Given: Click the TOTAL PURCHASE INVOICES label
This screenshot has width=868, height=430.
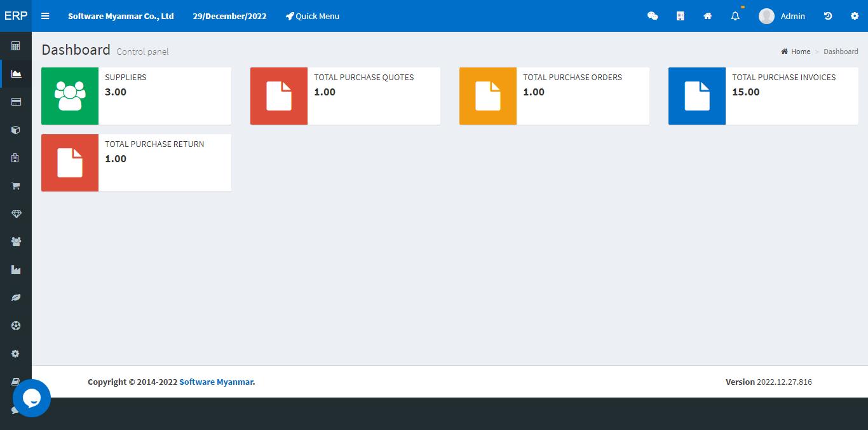Looking at the screenshot, I should point(784,77).
